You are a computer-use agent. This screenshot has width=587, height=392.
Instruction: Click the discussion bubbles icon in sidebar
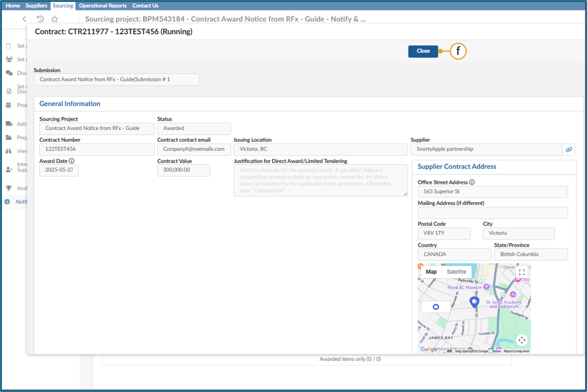click(9, 73)
